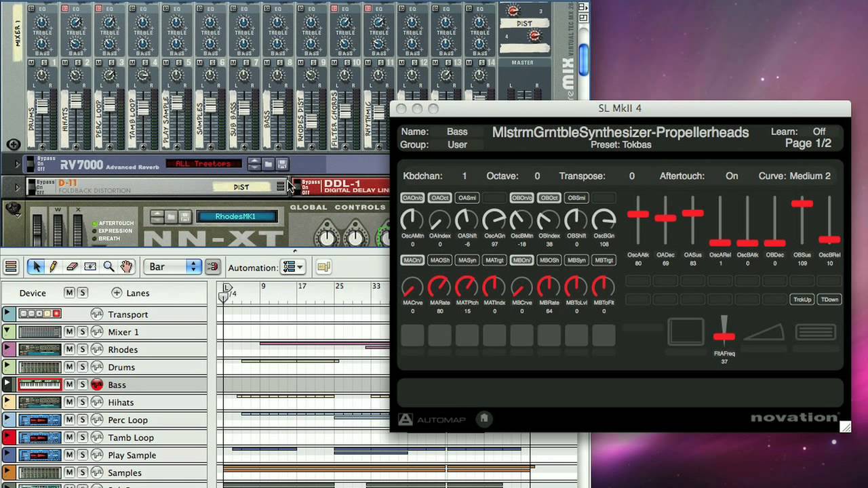Click the ALL Treetops patch display on RV7000
The width and height of the screenshot is (868, 488).
pos(203,163)
